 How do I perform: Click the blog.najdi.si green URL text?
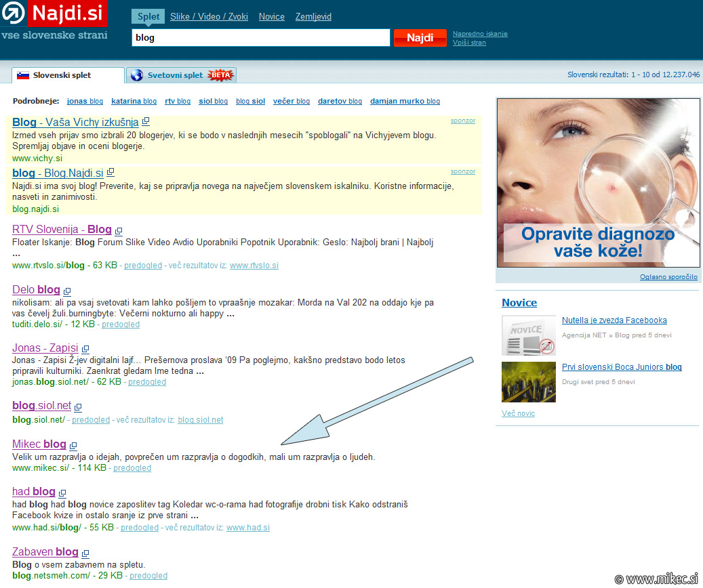pos(35,209)
